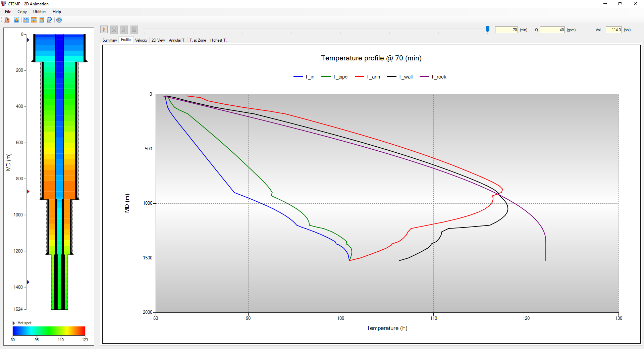Click the blue help question mark icon
This screenshot has width=644, height=349.
tap(59, 20)
